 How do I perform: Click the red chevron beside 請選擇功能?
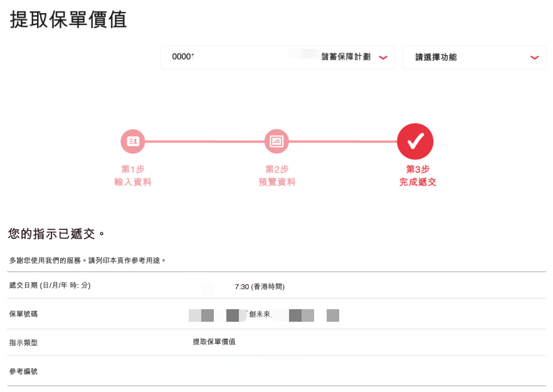tap(534, 58)
